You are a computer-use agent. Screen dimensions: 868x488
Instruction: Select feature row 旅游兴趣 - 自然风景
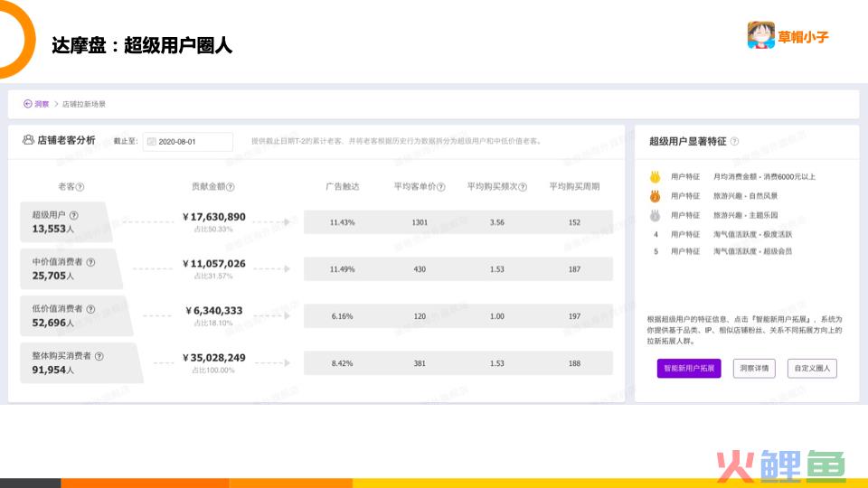tap(745, 196)
